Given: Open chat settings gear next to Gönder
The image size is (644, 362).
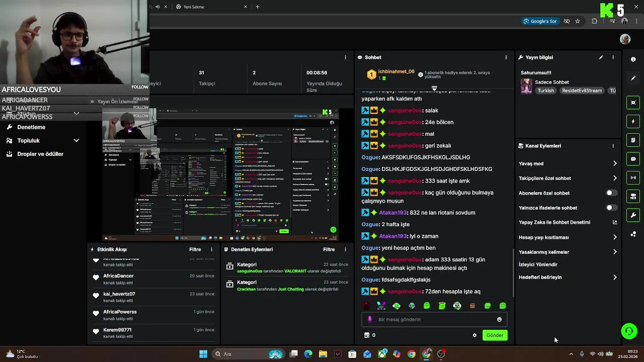Looking at the screenshot, I should click(474, 335).
